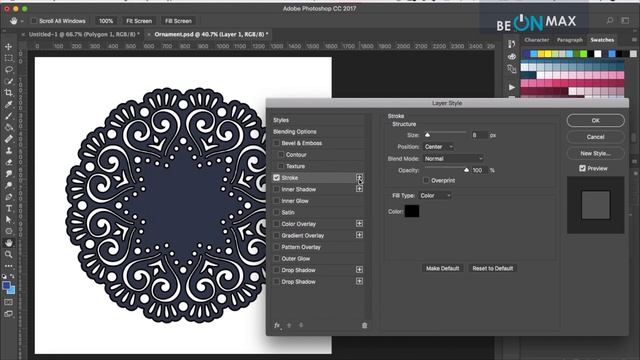This screenshot has width=640, height=360.
Task: Switch to Untitled-1 document tab
Action: tap(84, 34)
